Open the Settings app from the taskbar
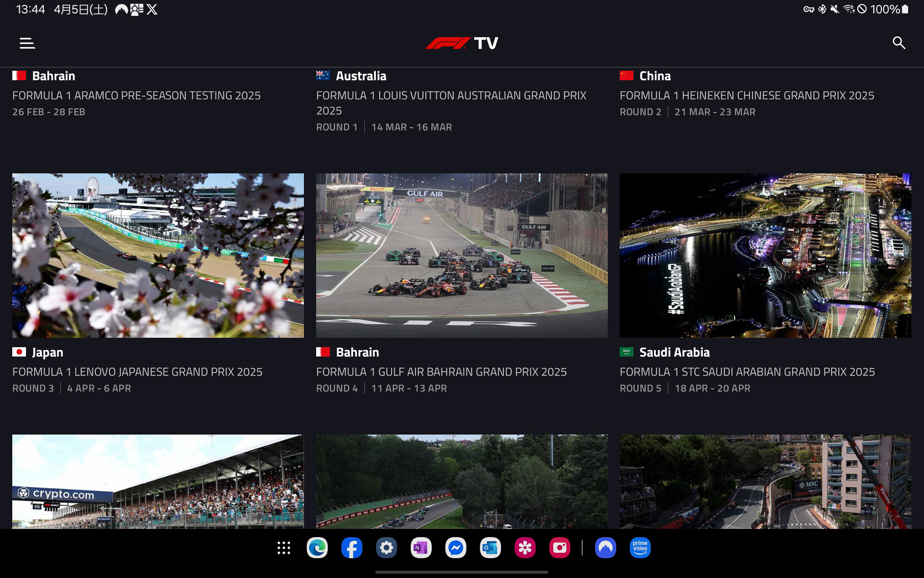The height and width of the screenshot is (578, 924). (x=386, y=548)
